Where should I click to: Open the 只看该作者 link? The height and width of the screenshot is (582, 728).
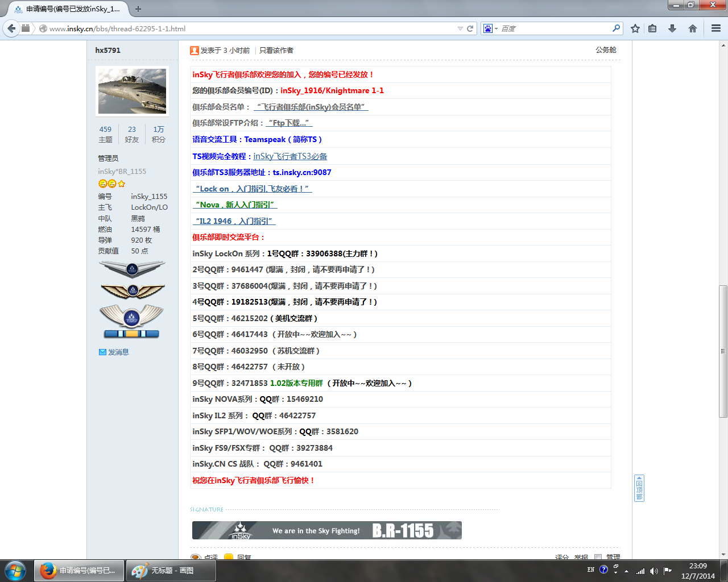pos(276,51)
